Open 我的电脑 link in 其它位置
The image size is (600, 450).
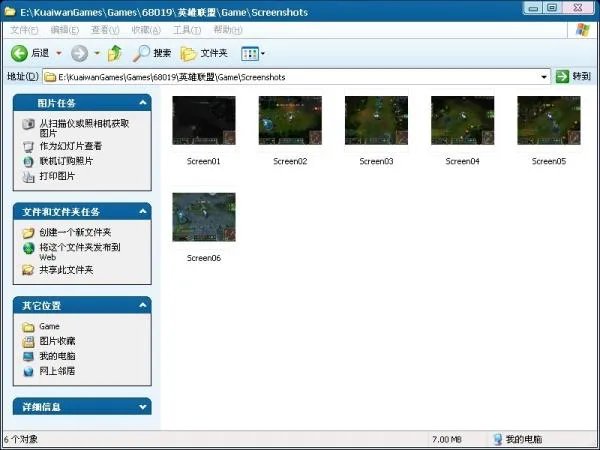(x=57, y=356)
